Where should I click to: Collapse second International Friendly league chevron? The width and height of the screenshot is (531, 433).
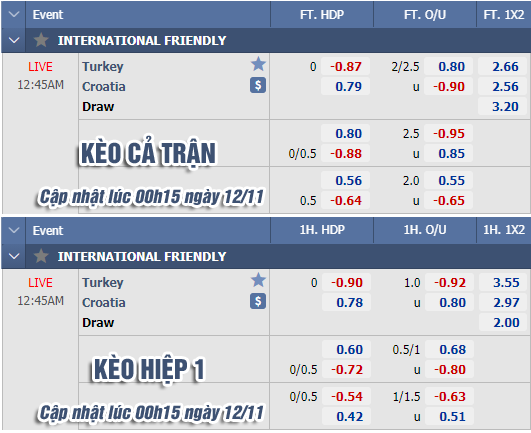click(14, 256)
